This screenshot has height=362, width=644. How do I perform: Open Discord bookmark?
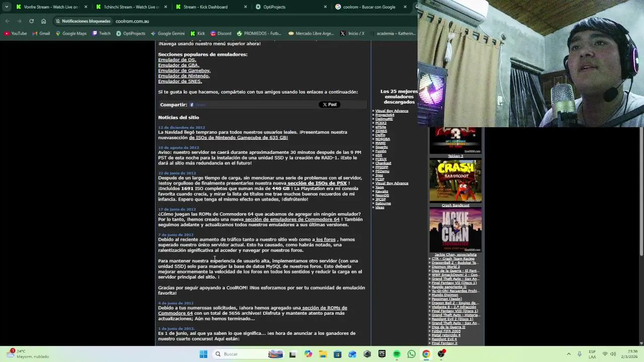click(x=221, y=34)
